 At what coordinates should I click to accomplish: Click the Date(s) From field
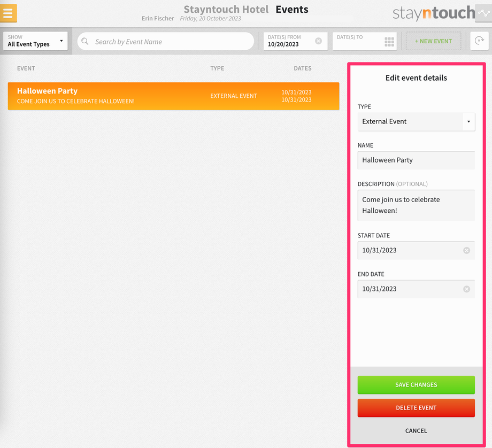296,41
